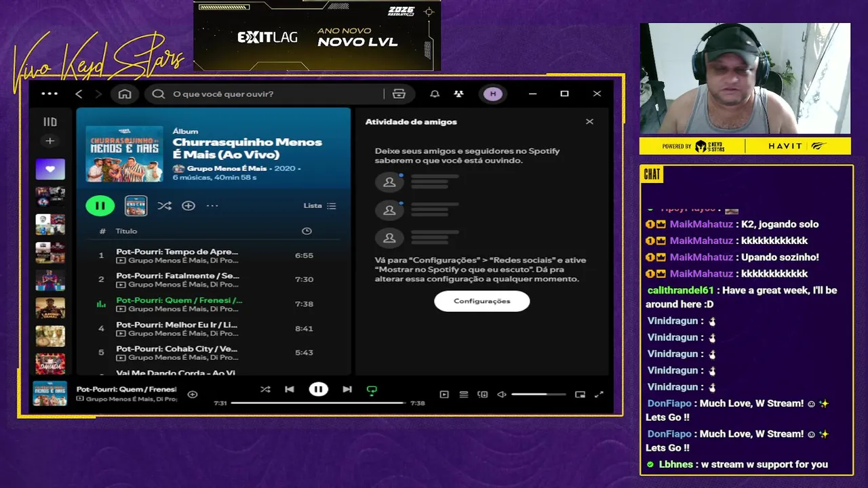Open Spotify Home via house icon
868x488 pixels.
pyautogui.click(x=125, y=94)
